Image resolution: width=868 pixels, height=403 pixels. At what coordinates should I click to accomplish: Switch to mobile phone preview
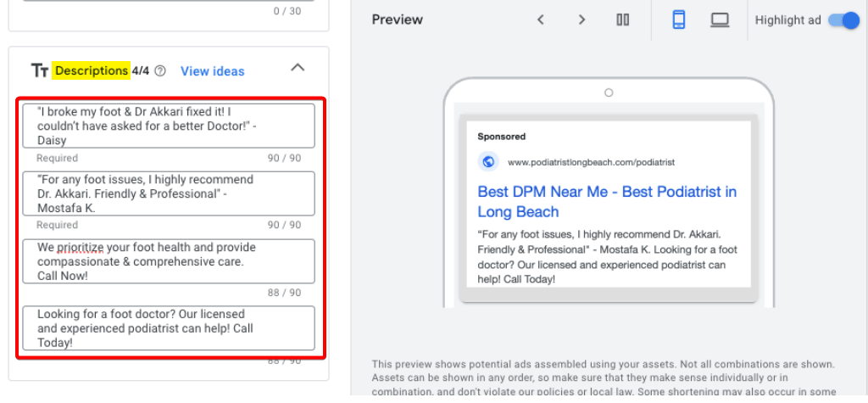678,20
